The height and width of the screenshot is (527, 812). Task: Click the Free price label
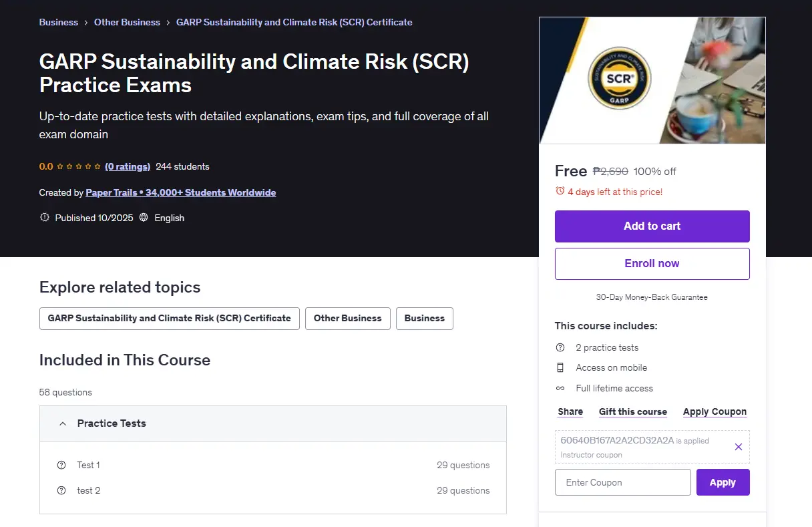(x=571, y=170)
